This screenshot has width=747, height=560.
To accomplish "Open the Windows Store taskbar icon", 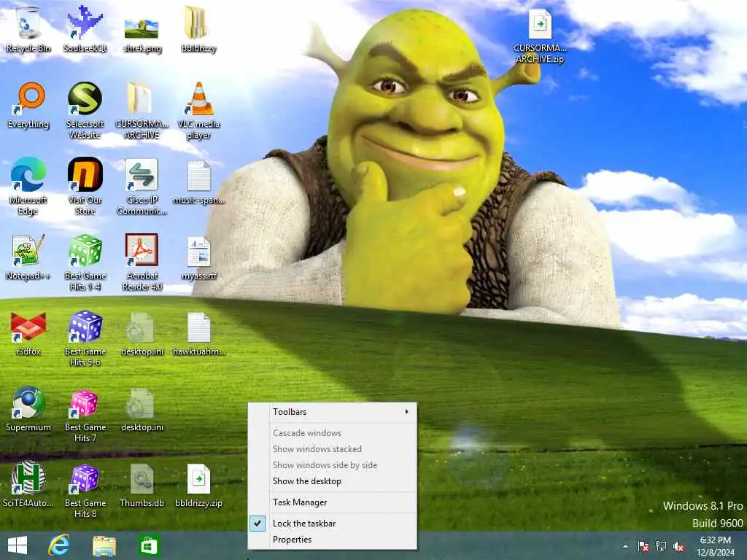I will click(148, 545).
